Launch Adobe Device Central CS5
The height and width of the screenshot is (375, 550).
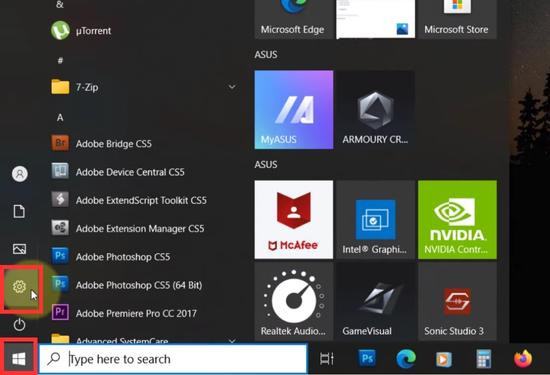point(144,172)
